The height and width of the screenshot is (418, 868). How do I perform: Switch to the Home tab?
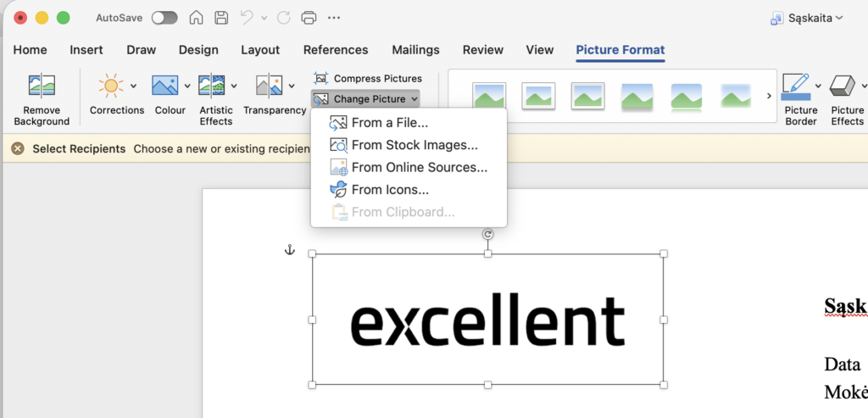point(30,50)
